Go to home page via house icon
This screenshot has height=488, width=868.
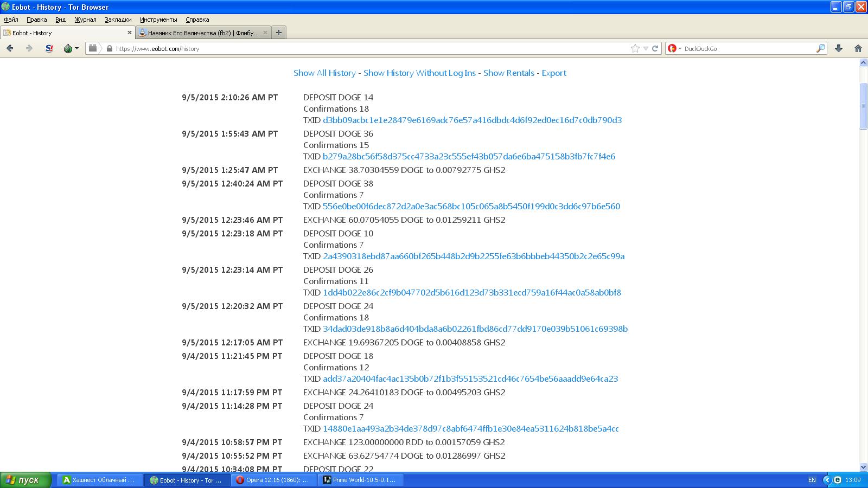tap(858, 48)
